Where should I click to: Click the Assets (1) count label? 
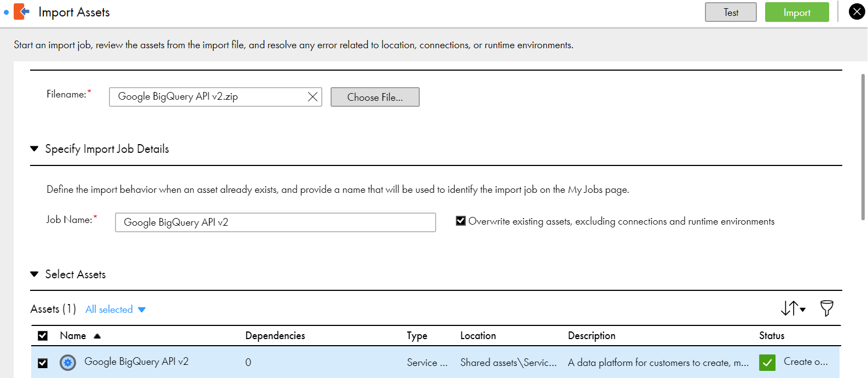53,309
